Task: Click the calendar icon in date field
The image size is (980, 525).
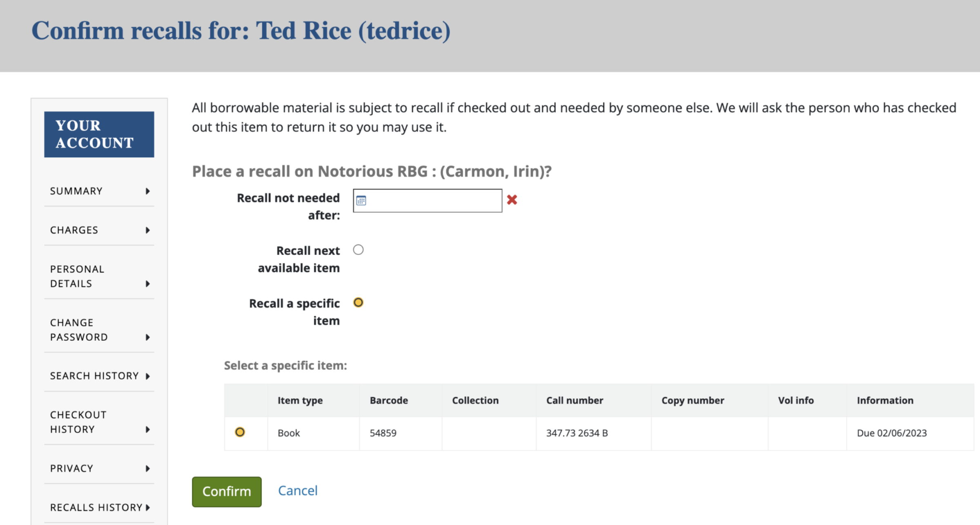Action: 361,201
